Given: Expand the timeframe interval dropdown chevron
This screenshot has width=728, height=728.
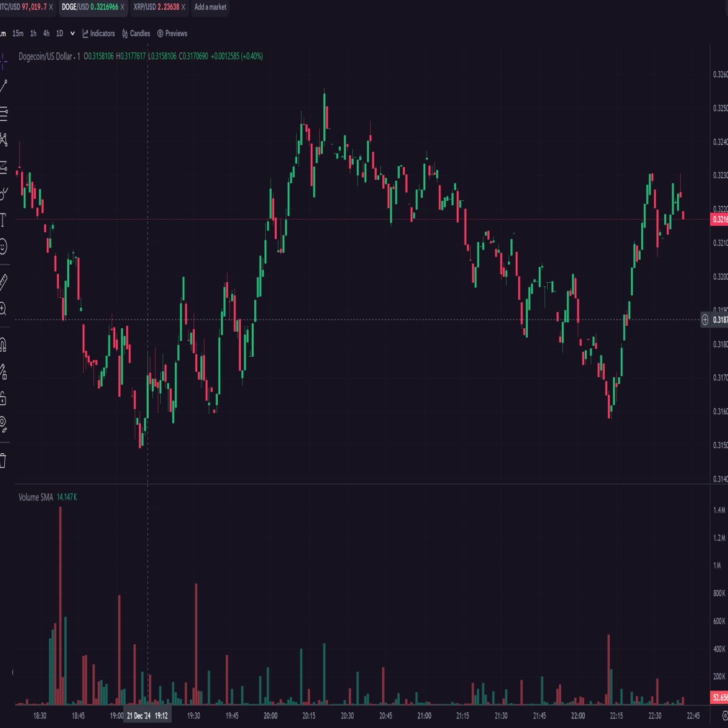Looking at the screenshot, I should click(72, 33).
